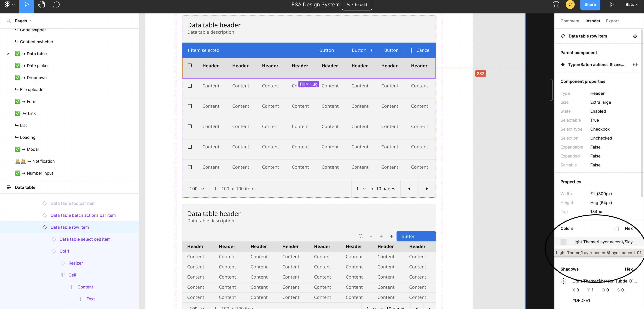
Task: Click plus icon beside first Button in batch bar
Action: tap(339, 50)
